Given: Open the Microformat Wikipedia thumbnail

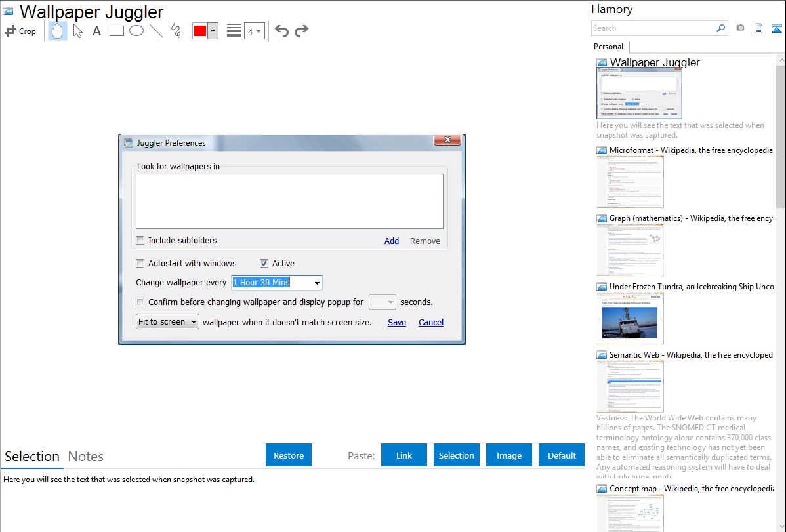Looking at the screenshot, I should (x=630, y=182).
